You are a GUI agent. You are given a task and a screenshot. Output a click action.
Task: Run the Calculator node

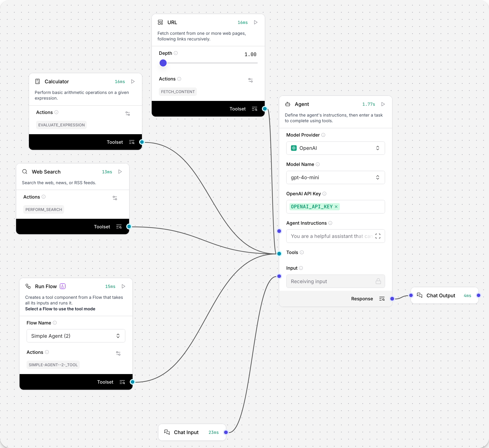[133, 82]
